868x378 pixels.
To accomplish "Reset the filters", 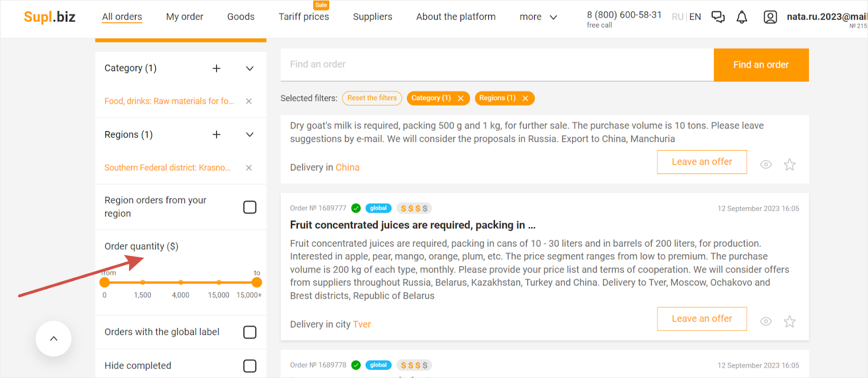I will [372, 98].
